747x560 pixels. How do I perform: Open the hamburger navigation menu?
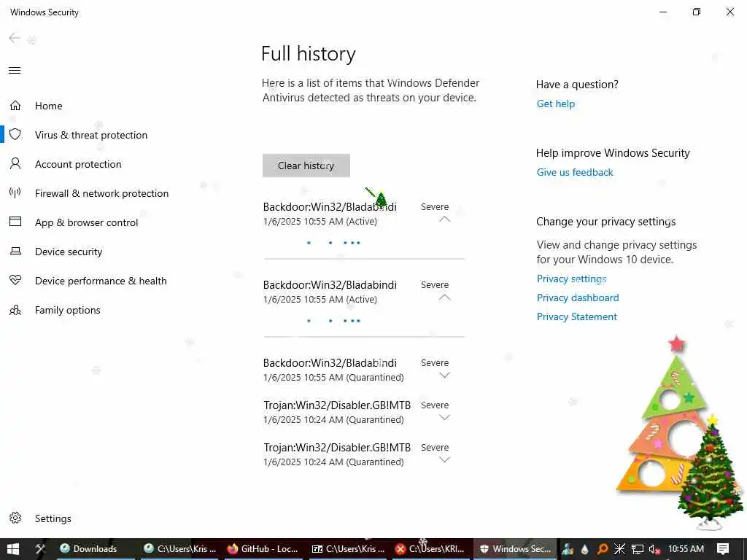pyautogui.click(x=15, y=71)
